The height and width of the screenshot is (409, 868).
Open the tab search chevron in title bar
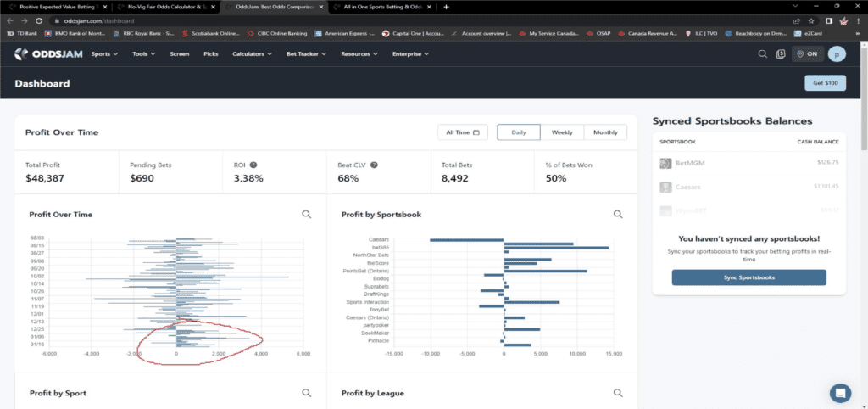coord(795,6)
